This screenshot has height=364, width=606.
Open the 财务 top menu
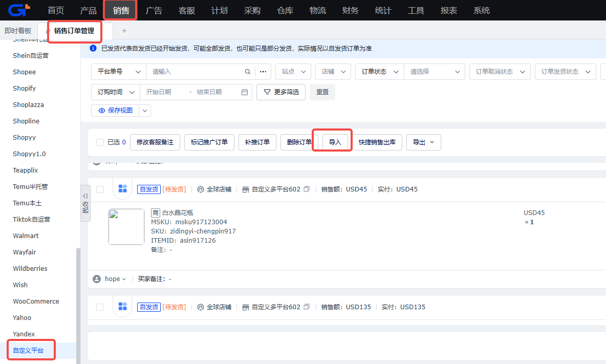pos(350,10)
